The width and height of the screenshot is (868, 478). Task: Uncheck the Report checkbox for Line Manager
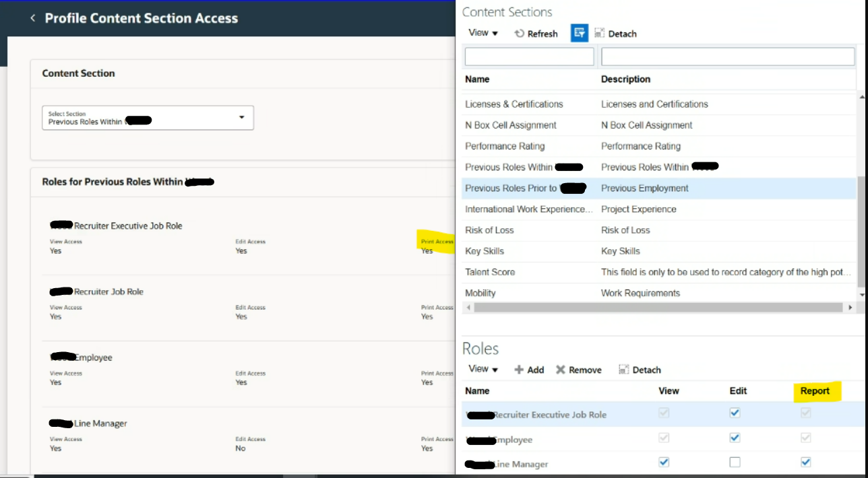pos(805,463)
